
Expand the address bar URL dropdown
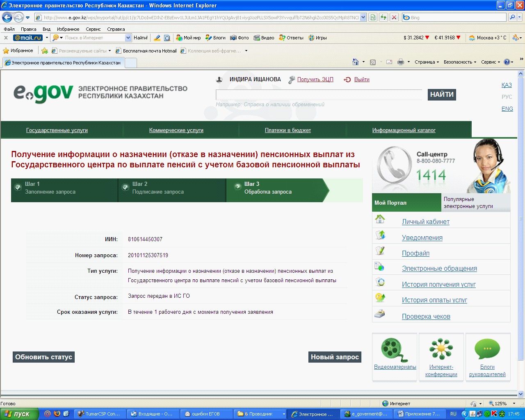(x=363, y=18)
